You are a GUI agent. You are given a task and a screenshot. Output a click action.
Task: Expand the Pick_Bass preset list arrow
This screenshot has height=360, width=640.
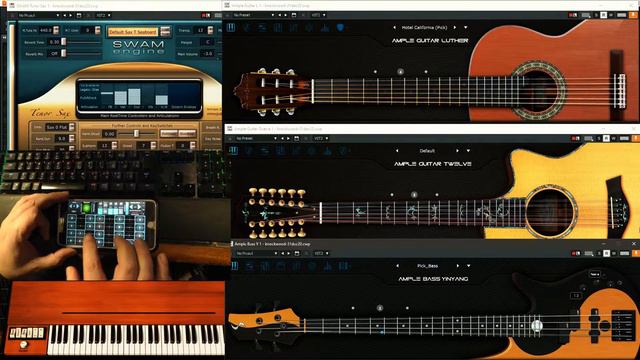(469, 266)
